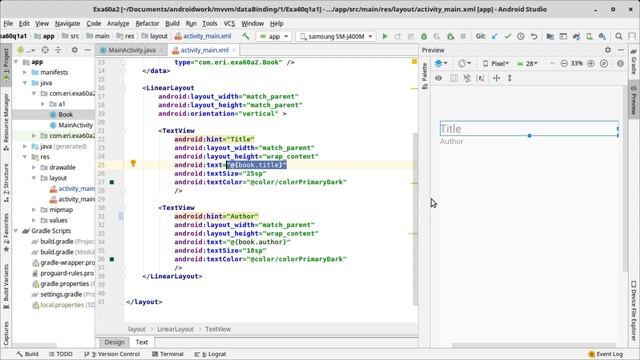Open the samsung SM-J400M device dropdown
The height and width of the screenshot is (360, 640).
336,36
